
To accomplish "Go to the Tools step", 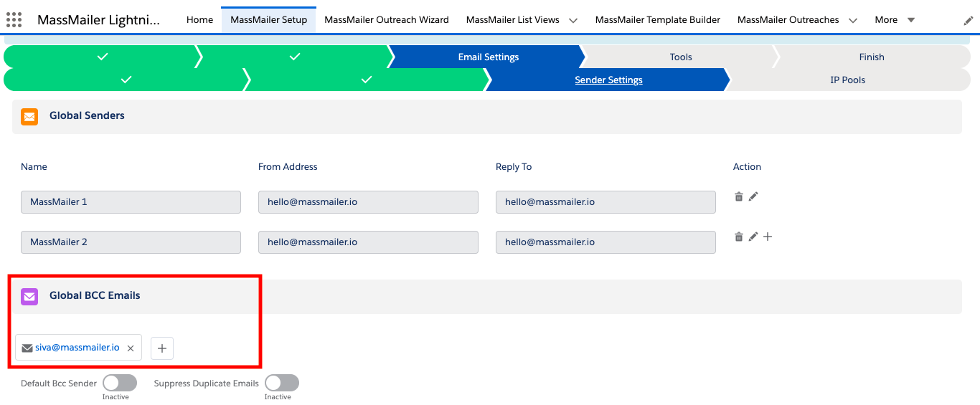I will [681, 57].
